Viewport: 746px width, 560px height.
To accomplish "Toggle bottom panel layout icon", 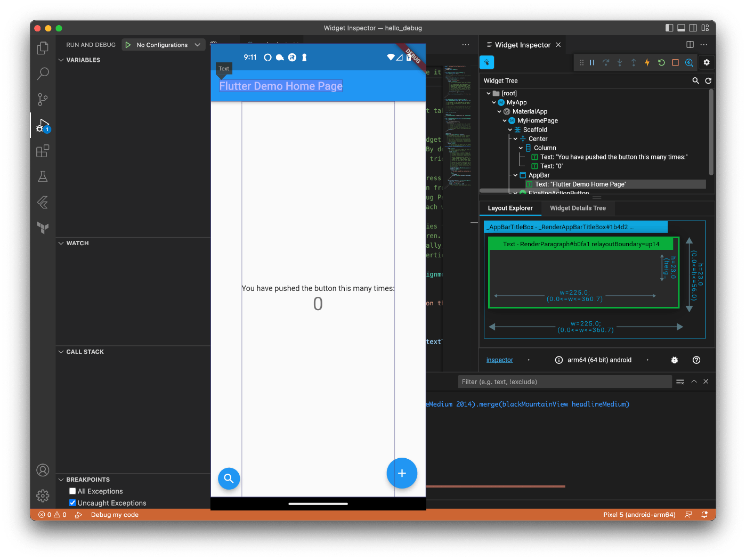I will (x=681, y=28).
